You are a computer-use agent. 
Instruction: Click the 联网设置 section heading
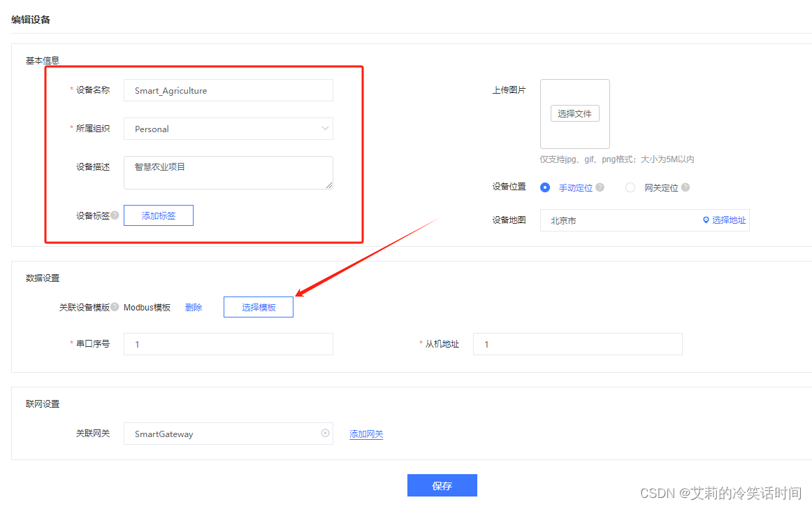click(43, 404)
